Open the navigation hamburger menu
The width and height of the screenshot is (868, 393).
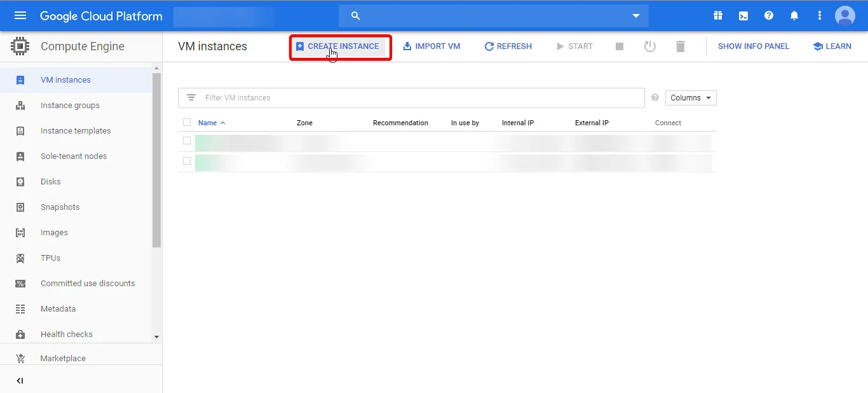point(19,15)
